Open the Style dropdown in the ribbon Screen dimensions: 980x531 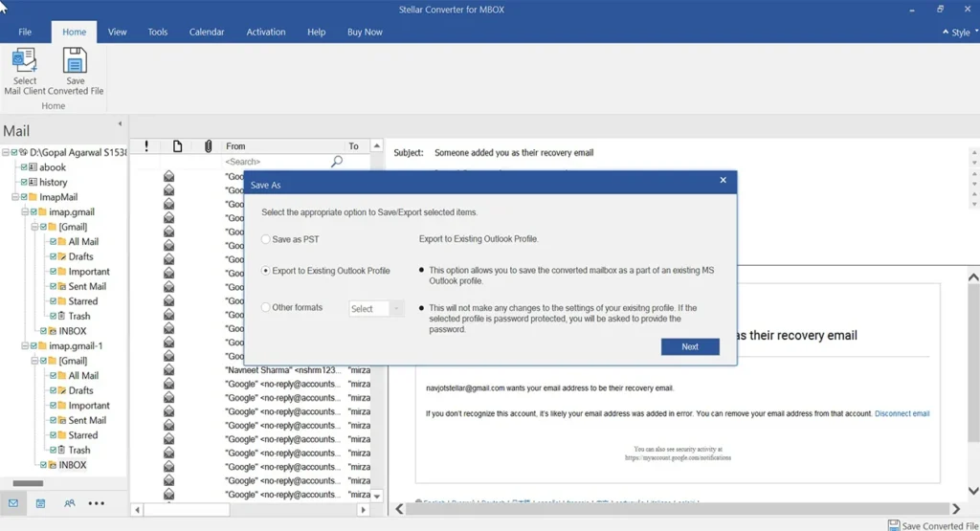click(965, 33)
